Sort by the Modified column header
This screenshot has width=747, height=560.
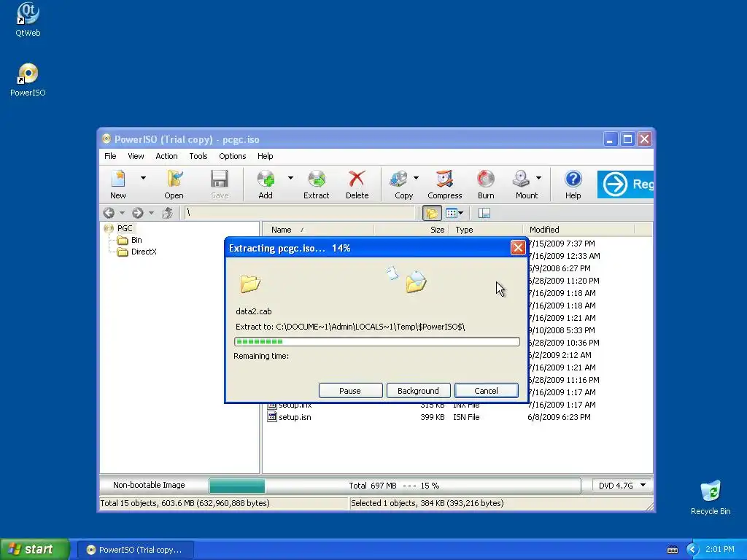click(x=578, y=230)
